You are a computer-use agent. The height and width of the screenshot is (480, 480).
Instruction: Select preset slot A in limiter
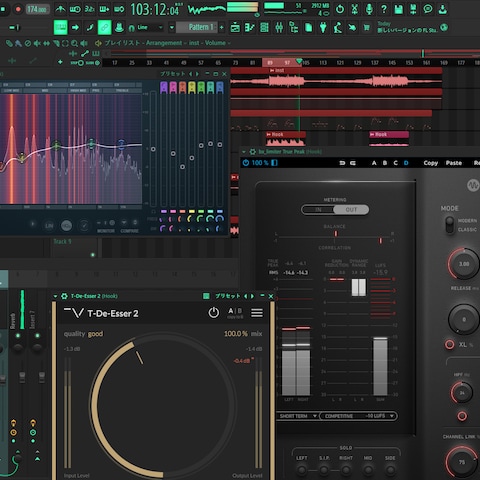(374, 163)
